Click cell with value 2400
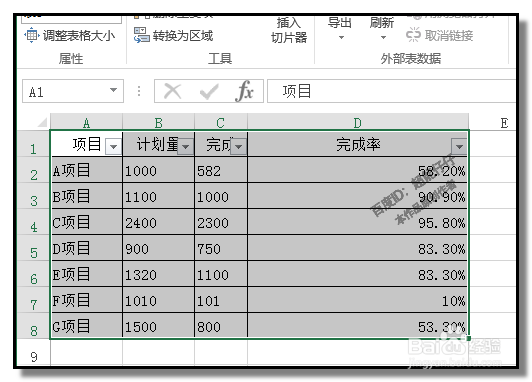Screen dimensions: 532x382 coord(158,222)
